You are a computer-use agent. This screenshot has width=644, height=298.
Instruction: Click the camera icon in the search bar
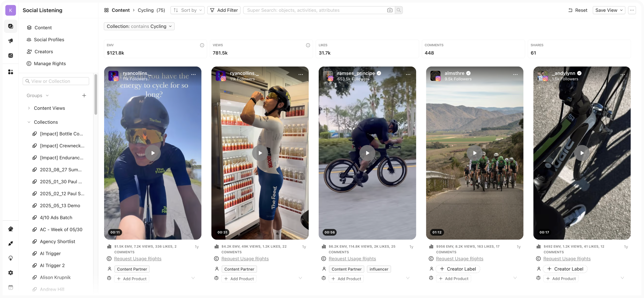pos(389,10)
